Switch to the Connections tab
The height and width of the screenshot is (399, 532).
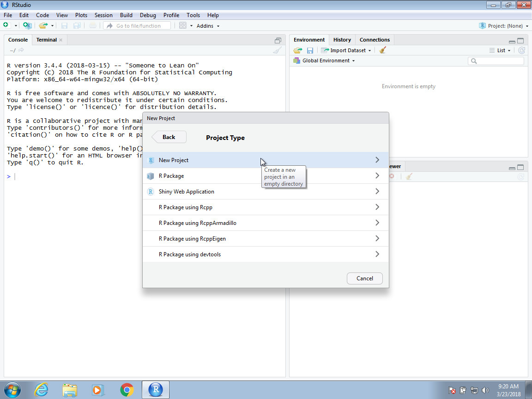[375, 40]
